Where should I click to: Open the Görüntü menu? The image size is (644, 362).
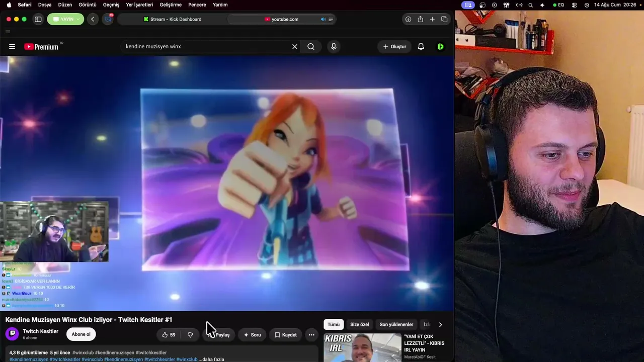click(x=88, y=5)
